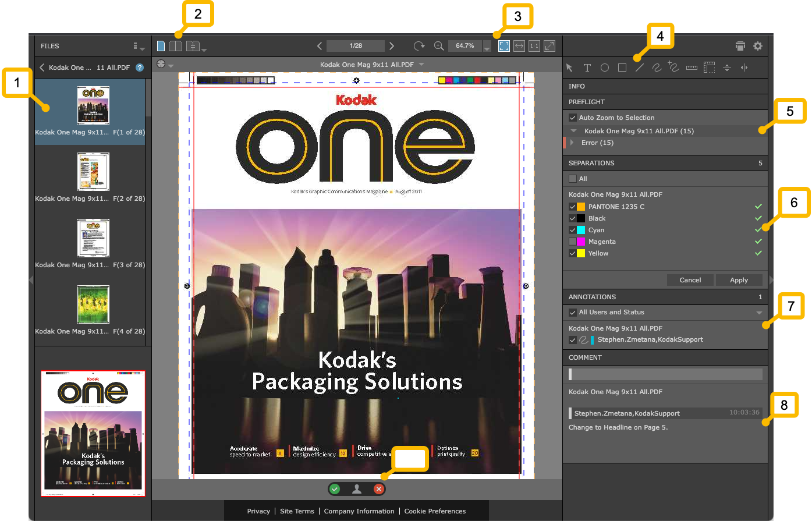The image size is (812, 521).
Task: Toggle the Stephen.Zmetana annotation checkbox
Action: [573, 340]
